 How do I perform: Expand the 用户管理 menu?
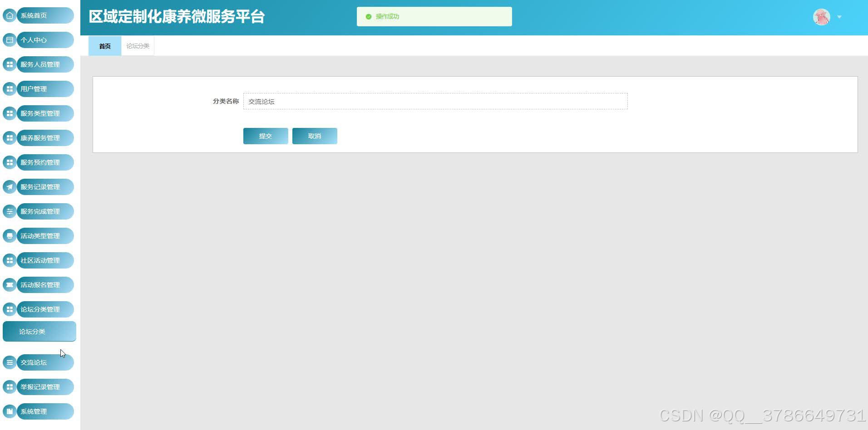click(x=45, y=89)
